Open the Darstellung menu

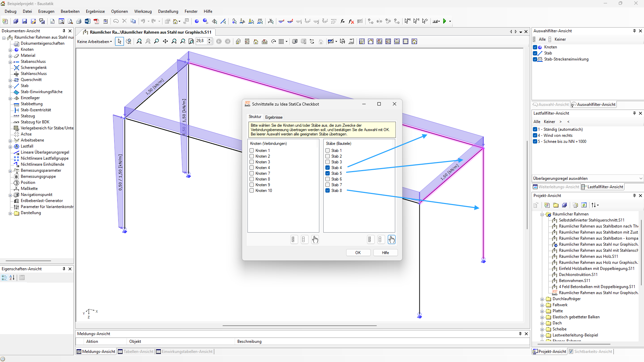coord(168,11)
